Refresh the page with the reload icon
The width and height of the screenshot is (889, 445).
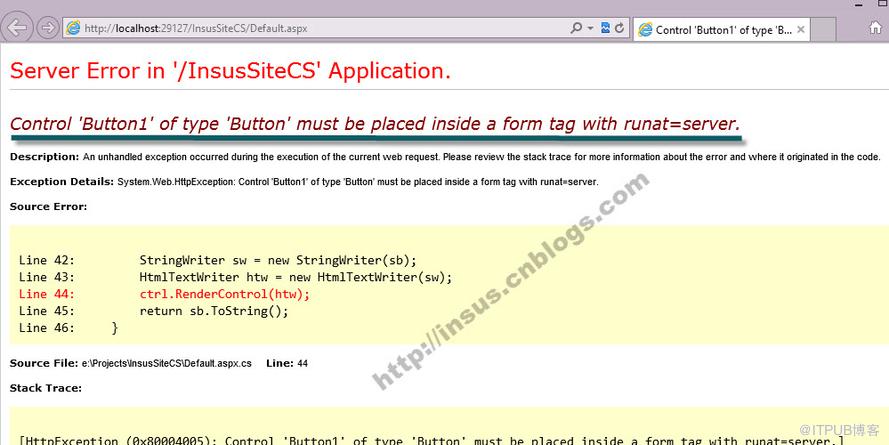[x=620, y=28]
